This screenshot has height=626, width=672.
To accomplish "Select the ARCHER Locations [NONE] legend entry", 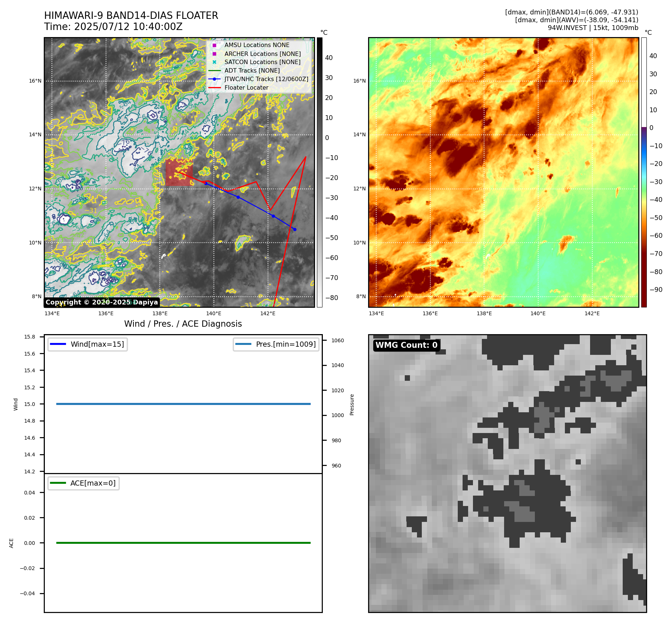I will 263,54.
